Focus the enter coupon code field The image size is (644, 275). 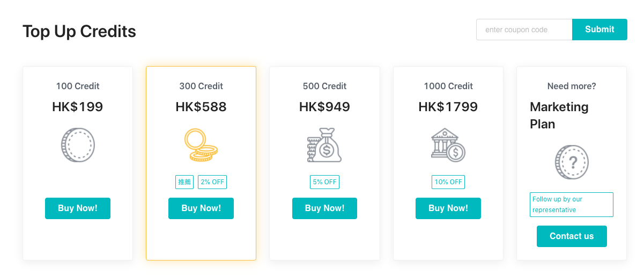[524, 30]
